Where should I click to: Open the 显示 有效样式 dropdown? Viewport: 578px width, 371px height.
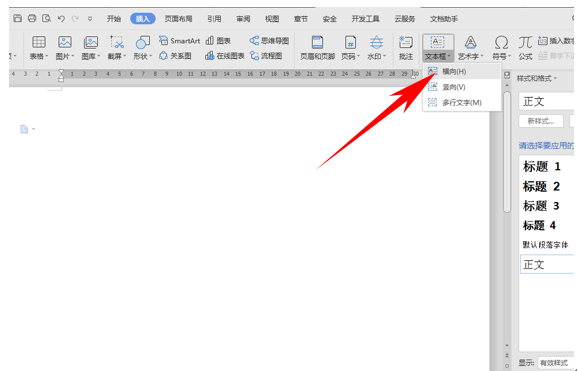[557, 363]
